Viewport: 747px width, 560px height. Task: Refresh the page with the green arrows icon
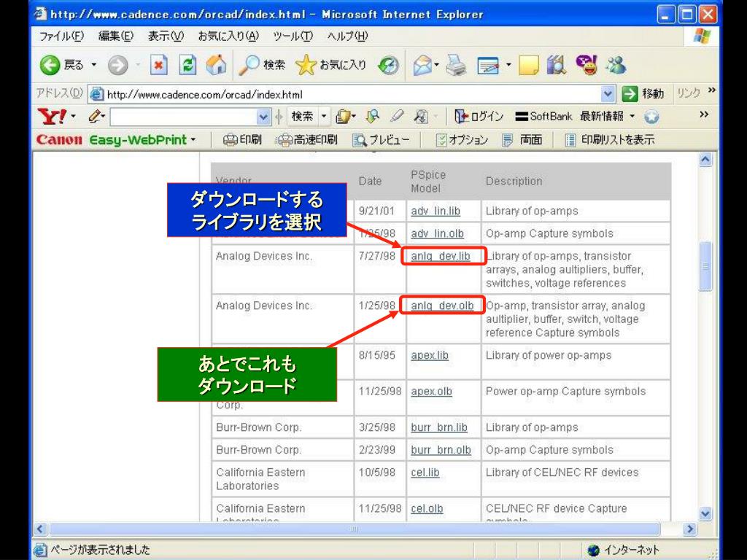187,65
